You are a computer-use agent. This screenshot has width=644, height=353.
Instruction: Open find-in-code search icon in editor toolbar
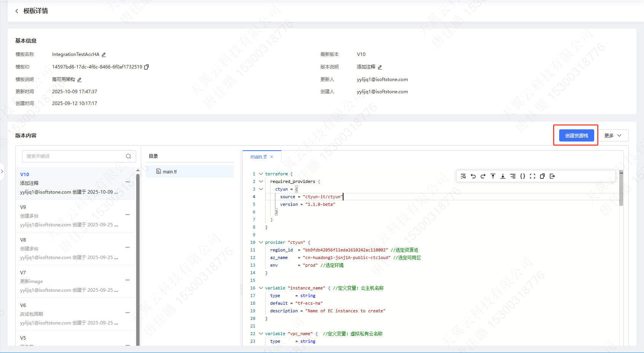click(463, 176)
